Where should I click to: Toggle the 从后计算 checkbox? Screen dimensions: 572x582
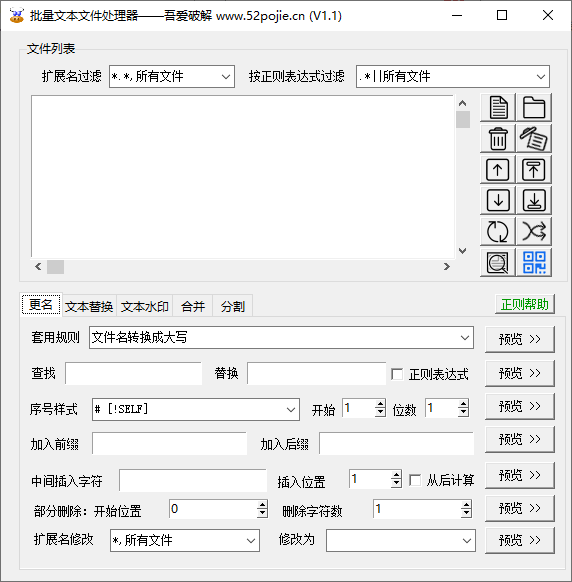415,480
